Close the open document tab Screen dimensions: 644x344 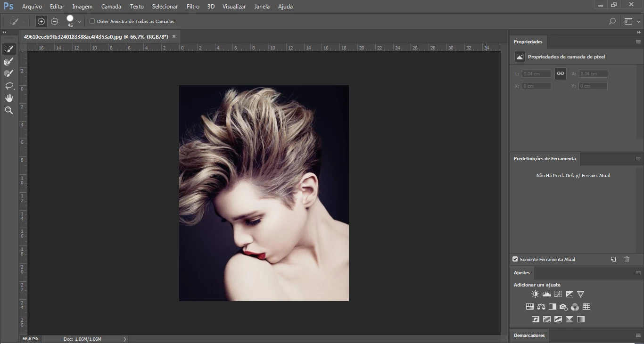pos(174,36)
